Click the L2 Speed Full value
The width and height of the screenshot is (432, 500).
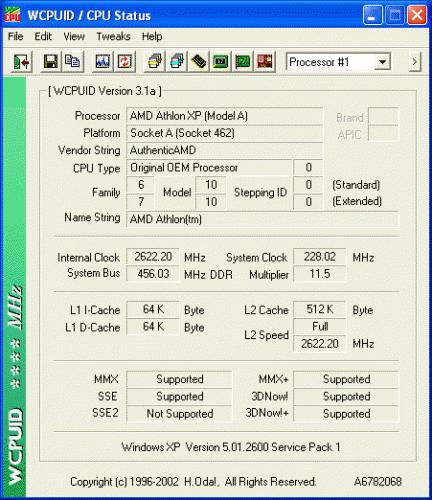(x=320, y=326)
